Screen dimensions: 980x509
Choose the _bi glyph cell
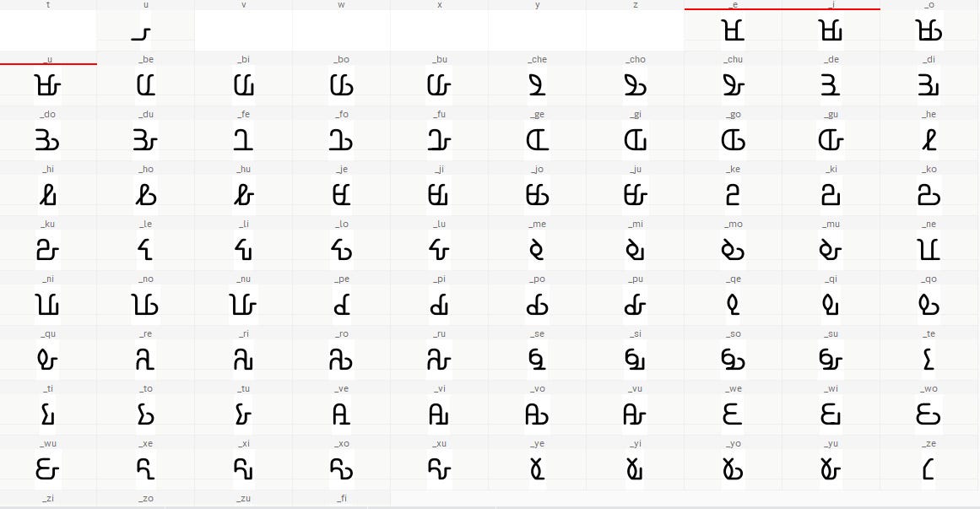244,79
